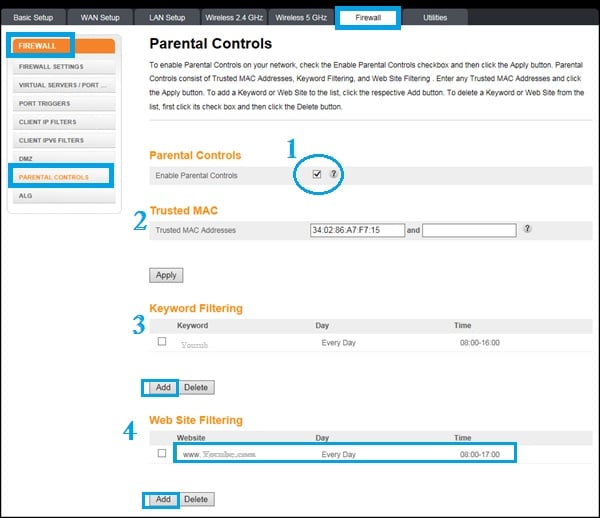Focus the second Trusted MAC address field
This screenshot has width=604, height=518.
[x=469, y=230]
